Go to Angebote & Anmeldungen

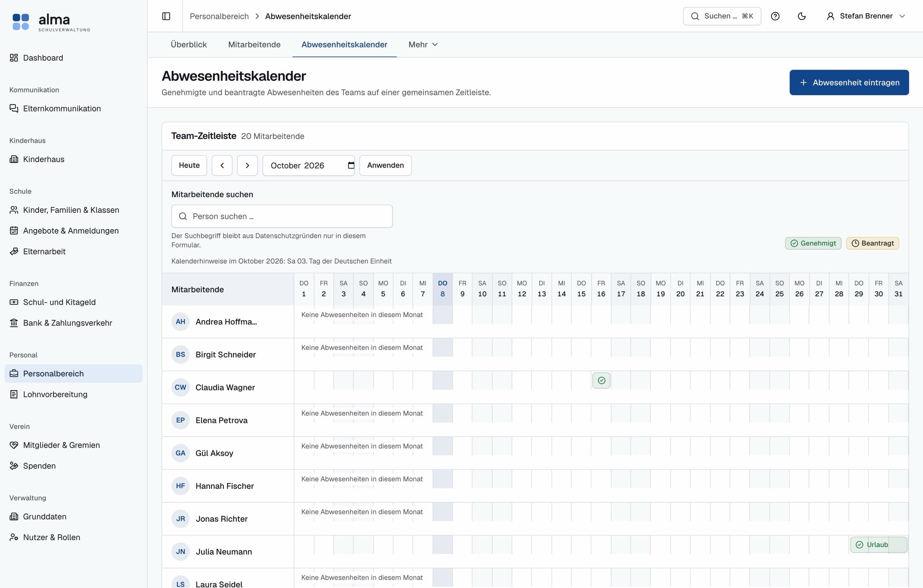73,231
